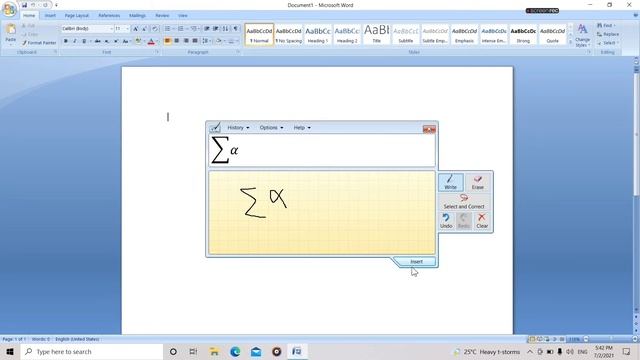Image resolution: width=640 pixels, height=360 pixels.
Task: Open the font name dropdown
Action: click(111, 29)
